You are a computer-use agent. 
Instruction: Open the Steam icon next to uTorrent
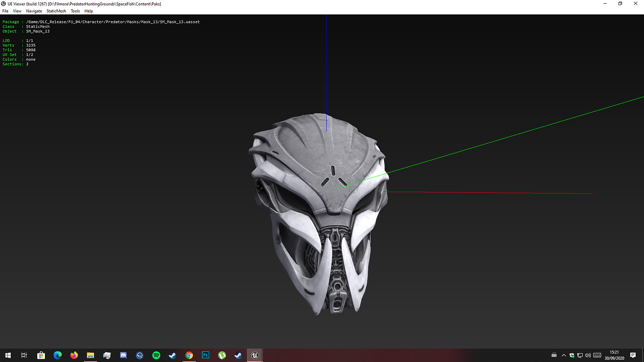point(238,355)
